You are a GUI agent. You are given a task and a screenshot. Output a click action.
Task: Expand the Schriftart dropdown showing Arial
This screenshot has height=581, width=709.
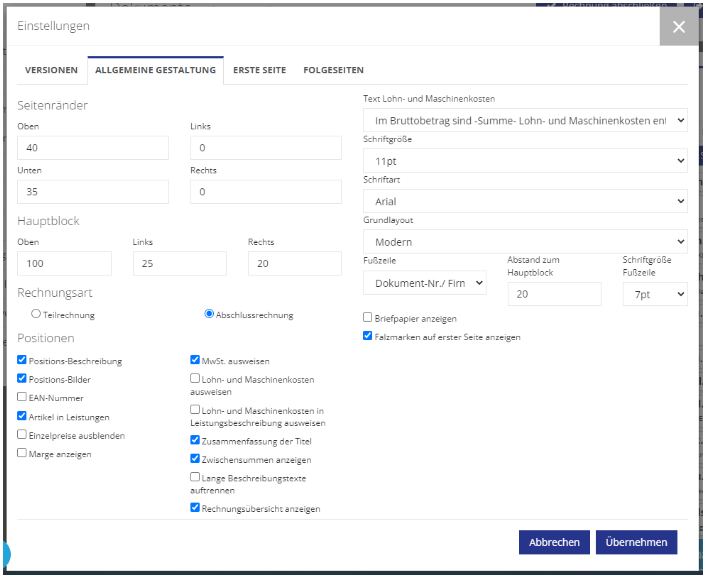(526, 202)
